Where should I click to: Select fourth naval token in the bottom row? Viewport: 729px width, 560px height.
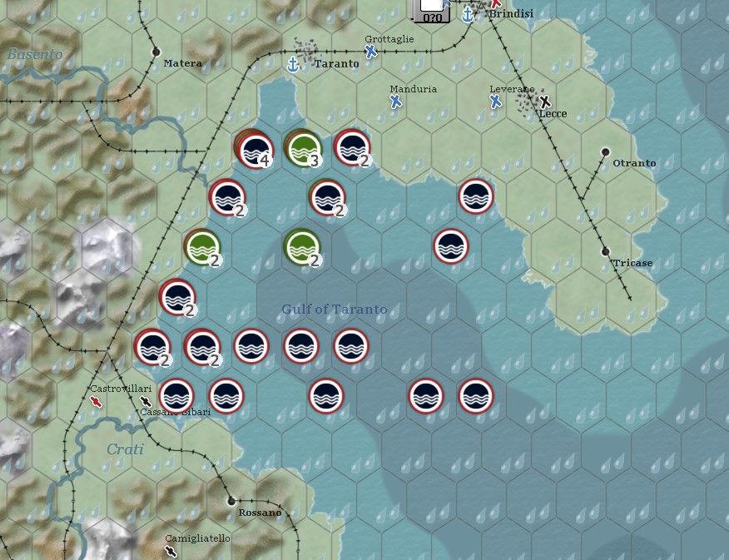click(426, 396)
